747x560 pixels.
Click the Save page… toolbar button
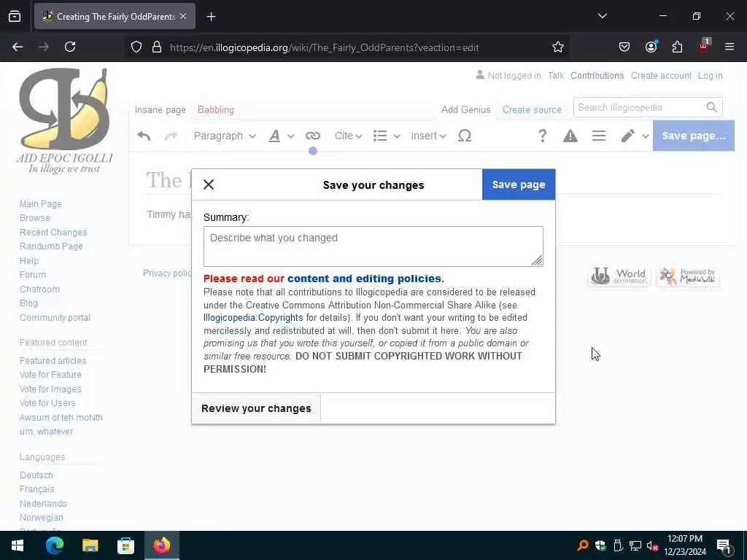[x=693, y=136]
